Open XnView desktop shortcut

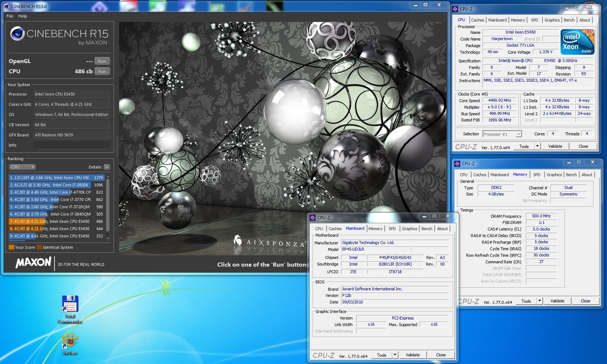click(x=70, y=344)
